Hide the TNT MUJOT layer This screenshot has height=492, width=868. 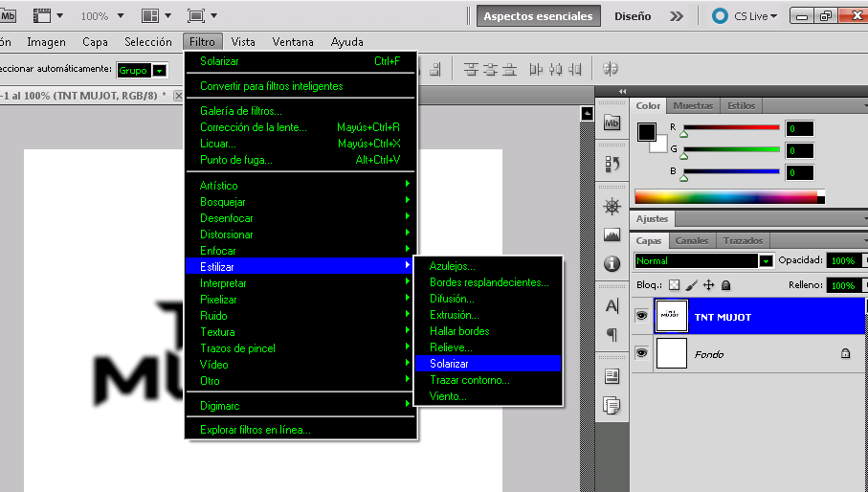642,316
